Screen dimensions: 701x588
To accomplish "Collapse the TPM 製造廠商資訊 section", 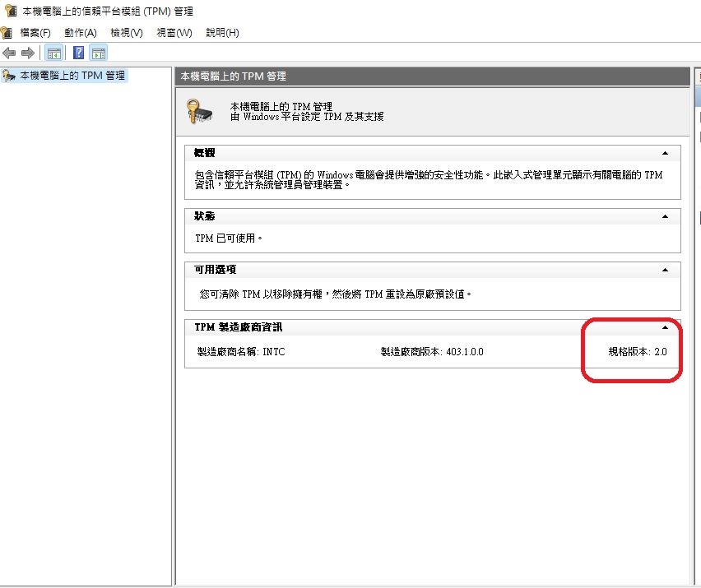I will tap(666, 327).
